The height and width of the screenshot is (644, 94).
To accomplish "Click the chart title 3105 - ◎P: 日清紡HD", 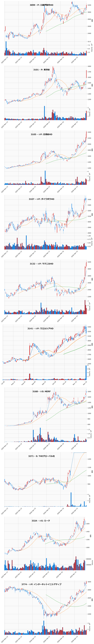I will (42, 135).
